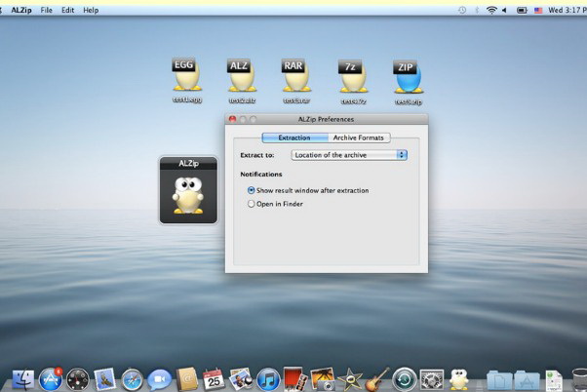Open the App Store from the dock
587x392 pixels.
[51, 379]
